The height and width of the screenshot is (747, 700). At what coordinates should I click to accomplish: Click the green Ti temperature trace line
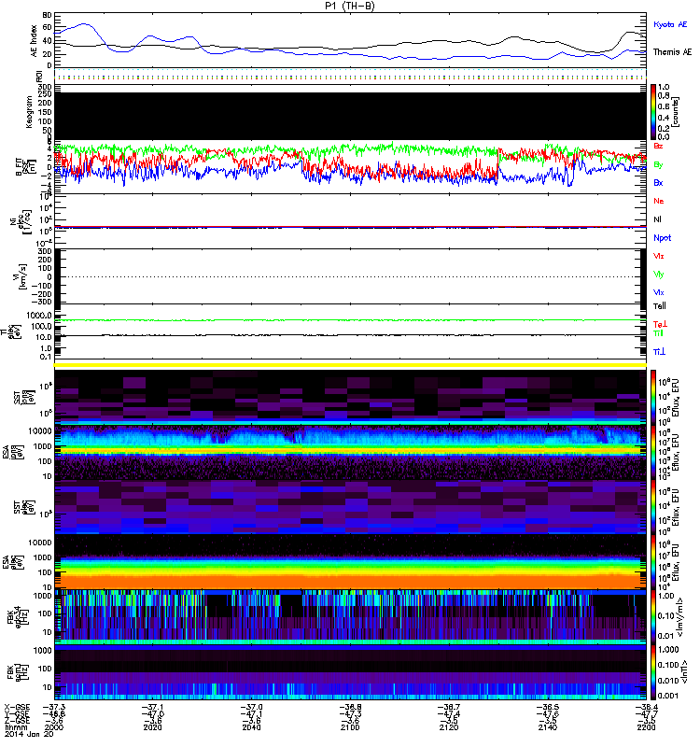[350, 320]
